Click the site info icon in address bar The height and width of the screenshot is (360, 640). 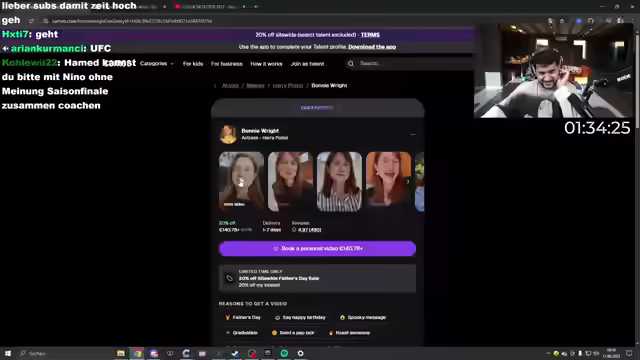coord(45,21)
